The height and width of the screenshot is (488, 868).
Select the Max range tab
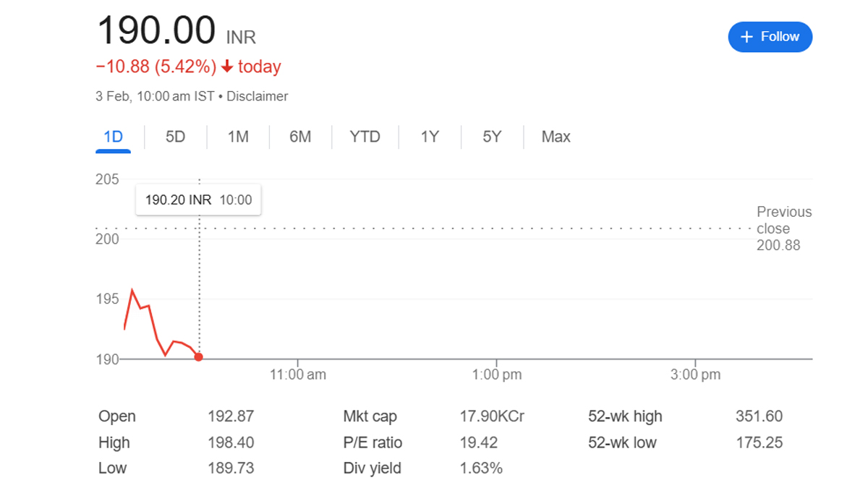pyautogui.click(x=556, y=137)
